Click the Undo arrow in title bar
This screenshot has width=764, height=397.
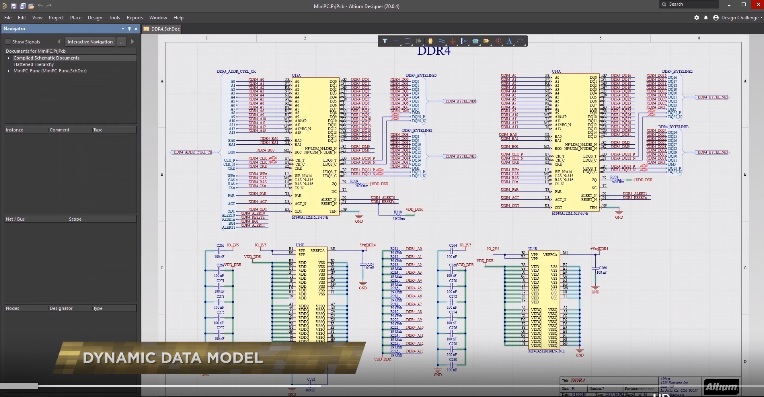point(40,6)
